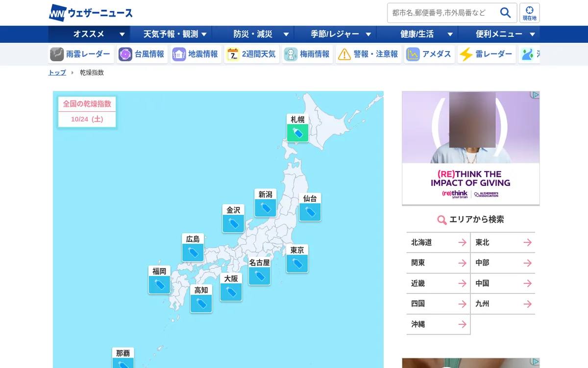Click the 雨雲レーダー text label

[x=88, y=54]
